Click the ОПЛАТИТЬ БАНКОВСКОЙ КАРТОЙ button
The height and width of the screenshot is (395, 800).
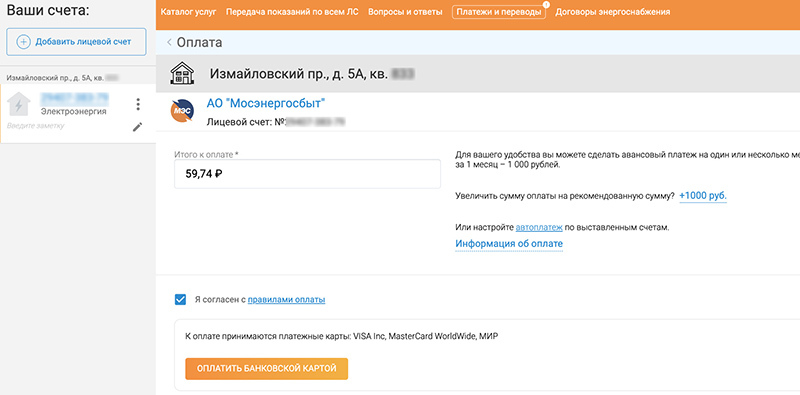coord(266,368)
